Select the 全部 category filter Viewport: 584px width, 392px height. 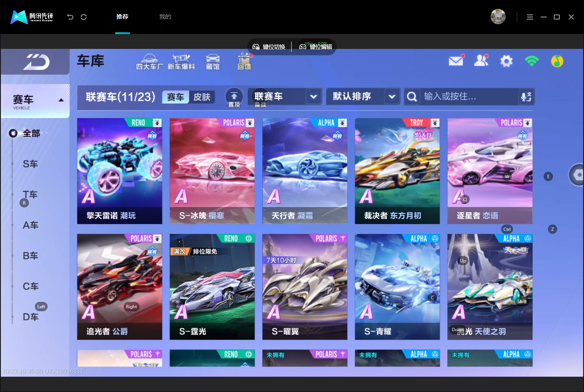[x=31, y=134]
